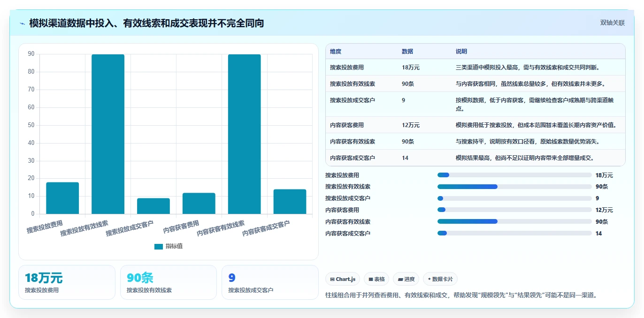Click the 18万元 搜索投放费用 data card
Screen dimensions: 644x318
click(67, 282)
